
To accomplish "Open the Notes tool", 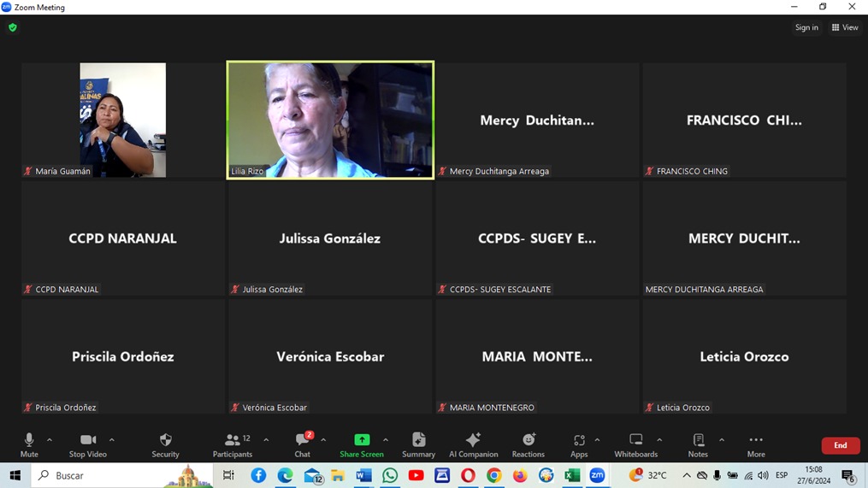I will (x=698, y=444).
